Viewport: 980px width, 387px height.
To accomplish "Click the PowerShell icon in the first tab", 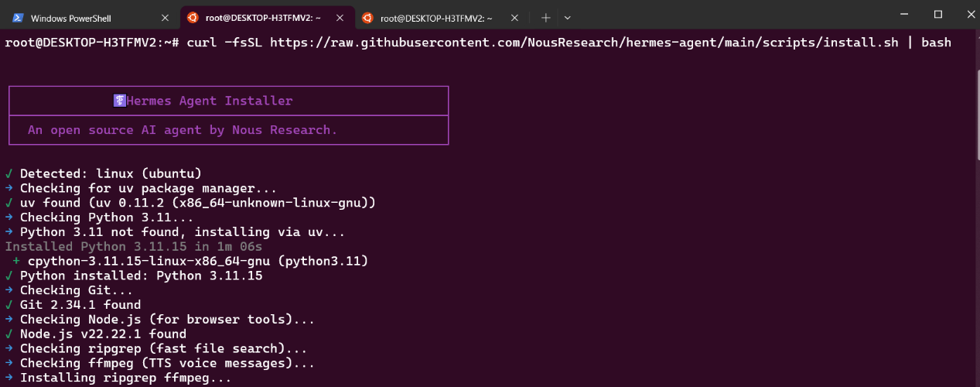I will 17,17.
